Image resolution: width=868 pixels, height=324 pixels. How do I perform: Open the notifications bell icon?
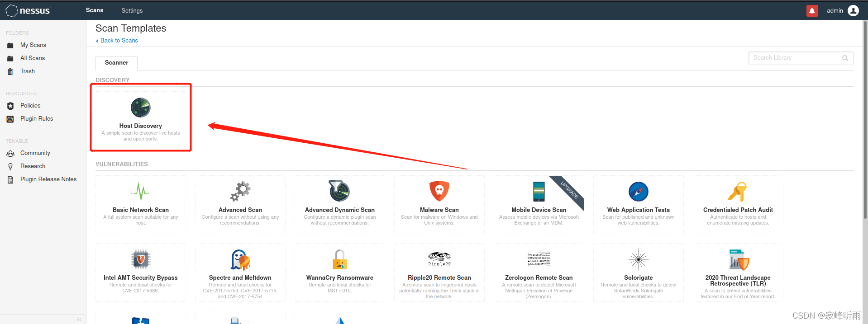pyautogui.click(x=812, y=11)
